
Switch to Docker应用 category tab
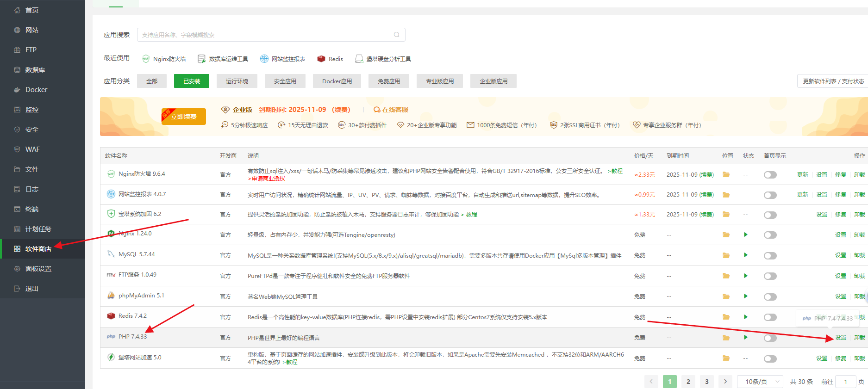[x=337, y=81]
